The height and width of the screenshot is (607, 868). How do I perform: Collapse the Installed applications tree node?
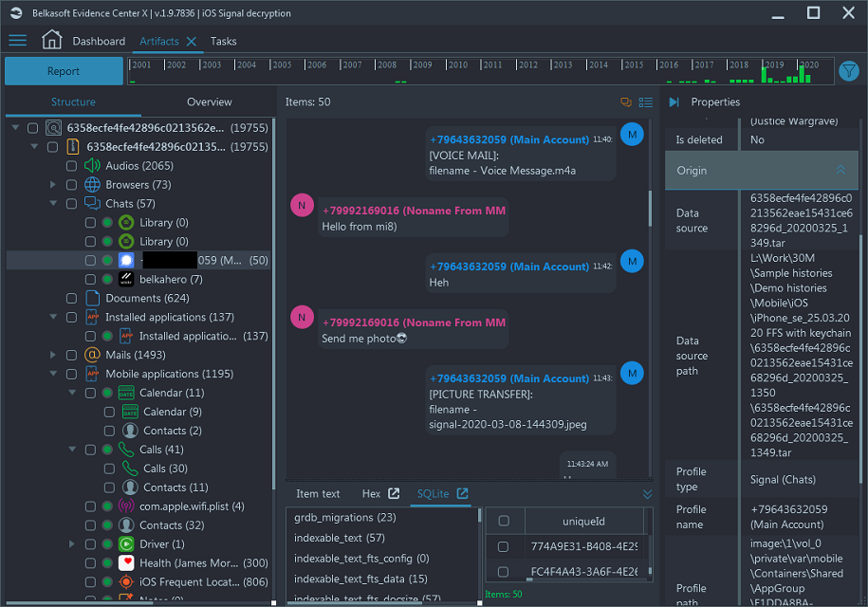[x=53, y=317]
